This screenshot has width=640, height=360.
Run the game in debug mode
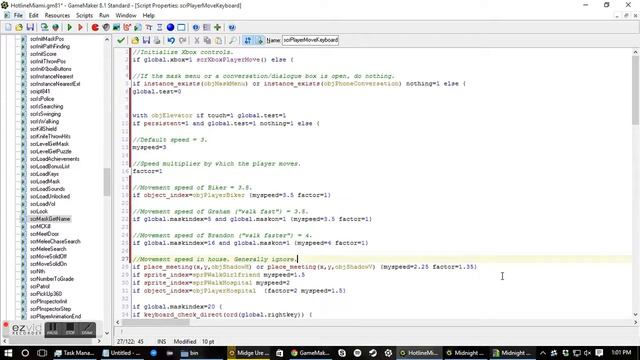tap(80, 27)
